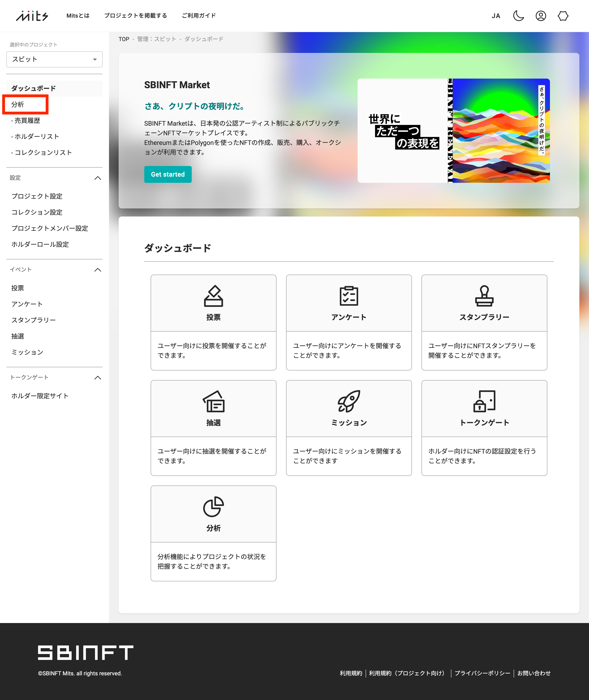Screen dimensions: 589x700
Task: Click the さあ、クリプトの夜明けだ。 tagline
Action: click(195, 106)
